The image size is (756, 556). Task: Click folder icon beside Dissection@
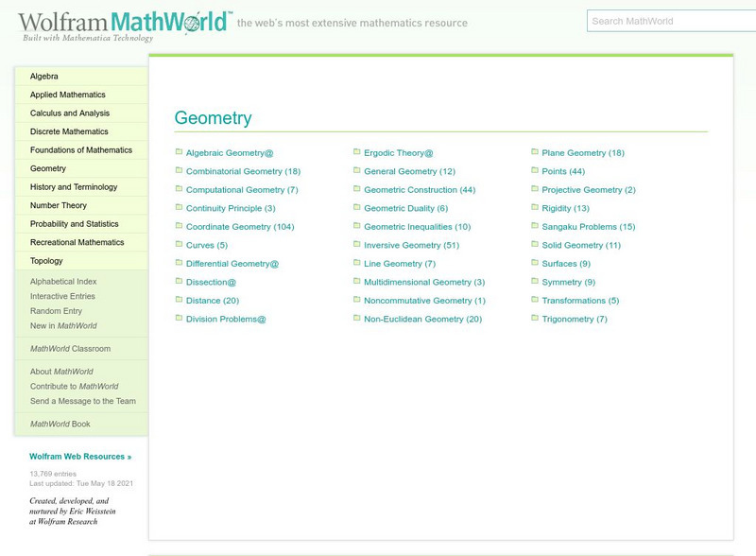179,281
